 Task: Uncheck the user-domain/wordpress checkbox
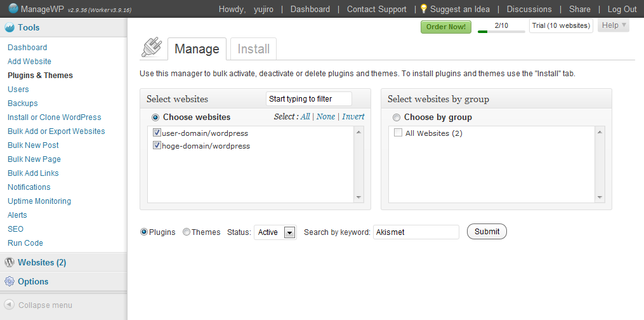click(157, 133)
